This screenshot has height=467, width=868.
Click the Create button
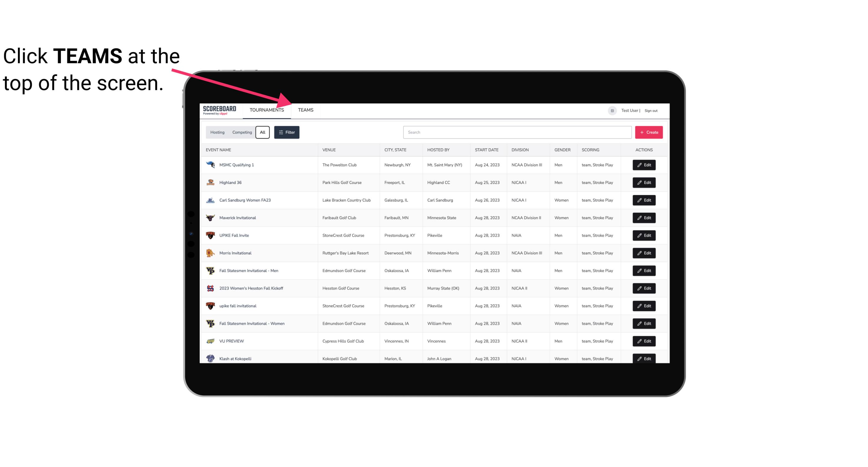649,132
